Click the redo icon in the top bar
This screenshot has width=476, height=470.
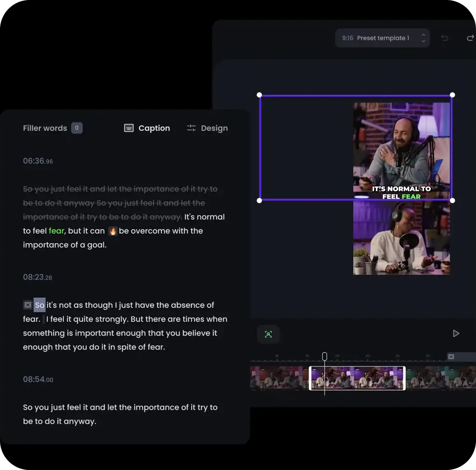pos(470,38)
